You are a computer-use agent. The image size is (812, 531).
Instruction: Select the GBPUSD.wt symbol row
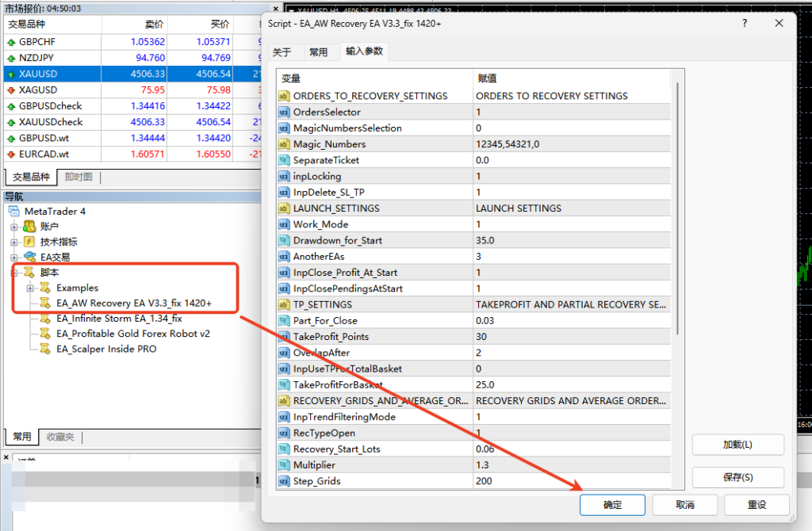click(x=132, y=138)
